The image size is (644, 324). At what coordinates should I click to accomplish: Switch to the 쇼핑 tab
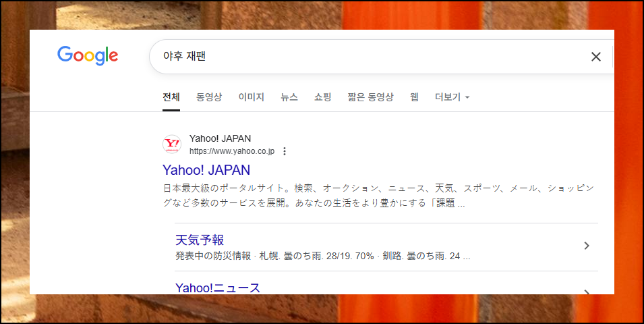click(323, 97)
